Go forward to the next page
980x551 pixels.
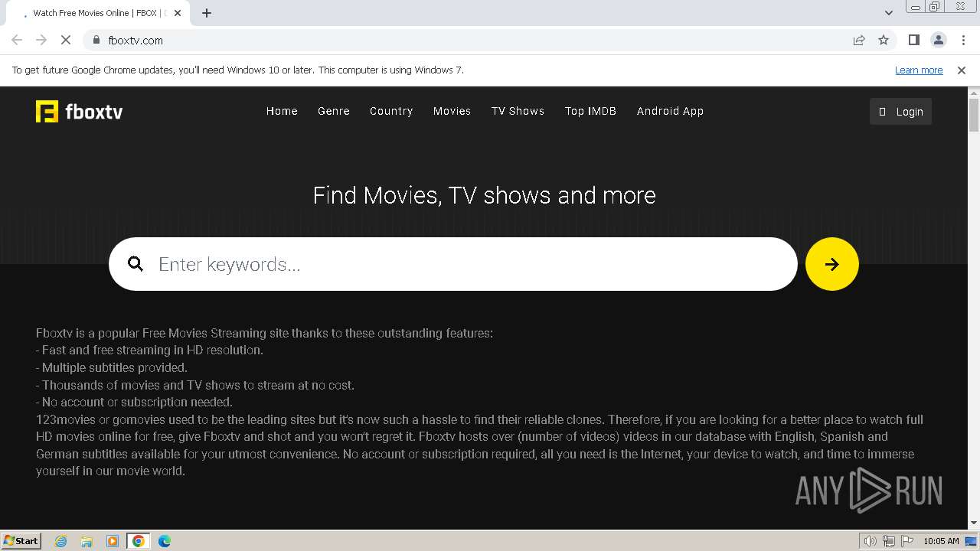(x=41, y=41)
